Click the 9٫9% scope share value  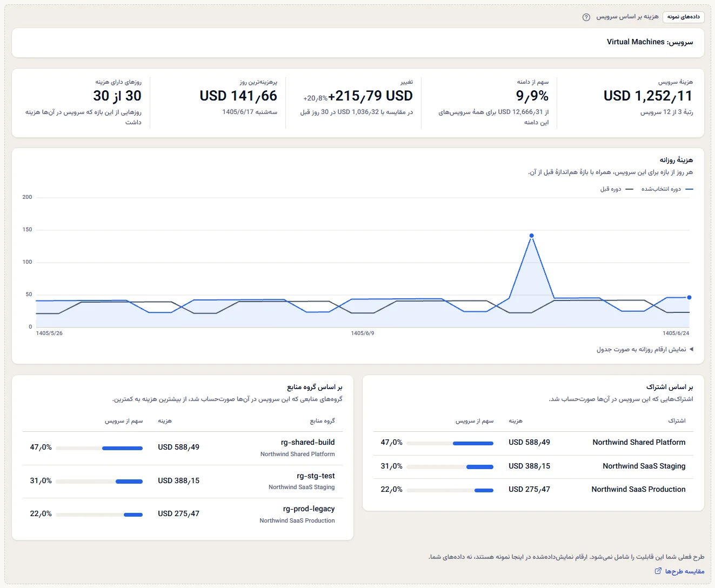532,96
